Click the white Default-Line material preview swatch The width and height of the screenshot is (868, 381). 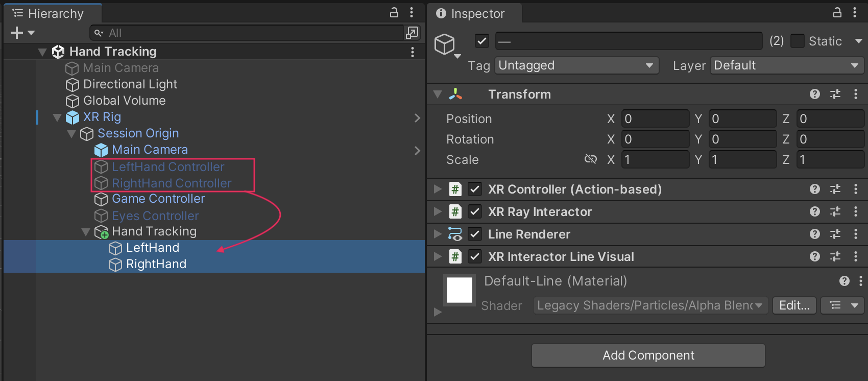pyautogui.click(x=460, y=290)
